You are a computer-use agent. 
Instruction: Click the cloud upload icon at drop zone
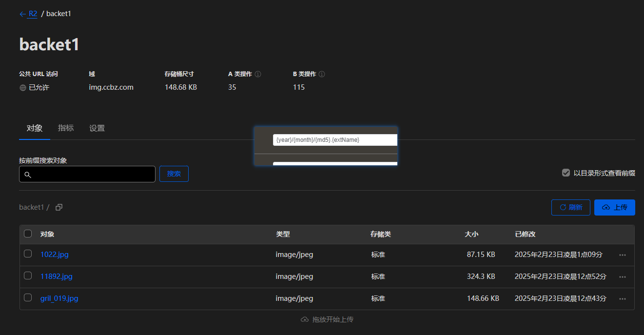tap(305, 319)
